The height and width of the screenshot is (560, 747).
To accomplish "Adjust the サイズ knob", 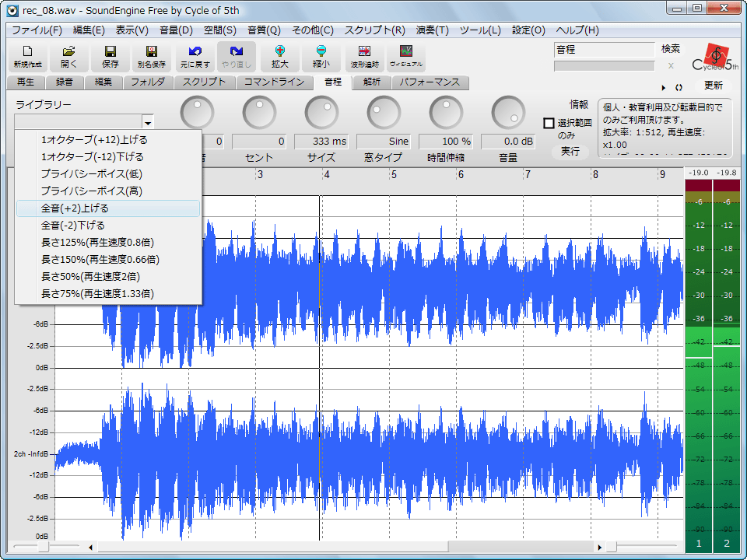I will 321,113.
